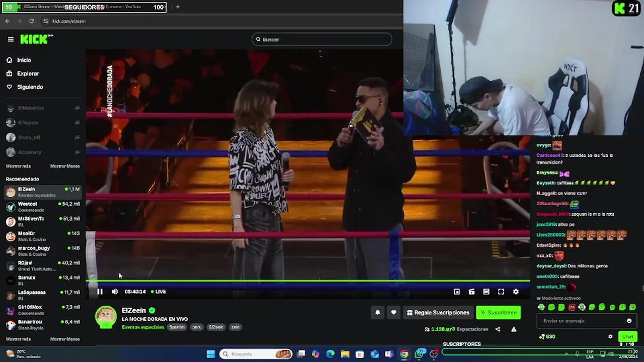Screen dimensions: 644x362
Task: Open ElZeein channel avatar
Action: (x=106, y=317)
